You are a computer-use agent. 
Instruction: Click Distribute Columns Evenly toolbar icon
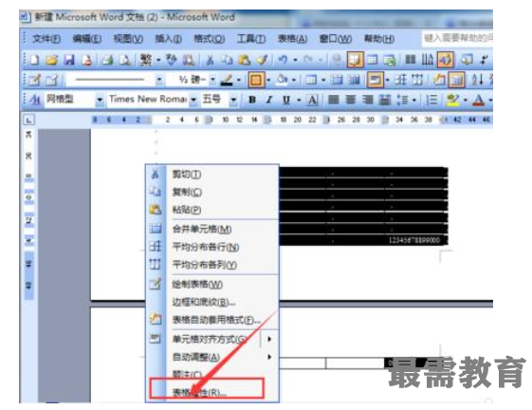(x=417, y=80)
